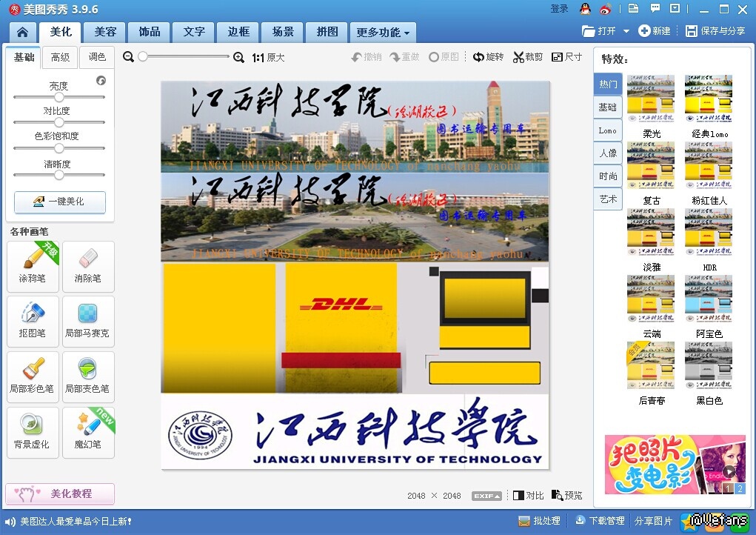The height and width of the screenshot is (535, 756).
Task: Click the 亮度 brightness slider handle
Action: pyautogui.click(x=58, y=97)
